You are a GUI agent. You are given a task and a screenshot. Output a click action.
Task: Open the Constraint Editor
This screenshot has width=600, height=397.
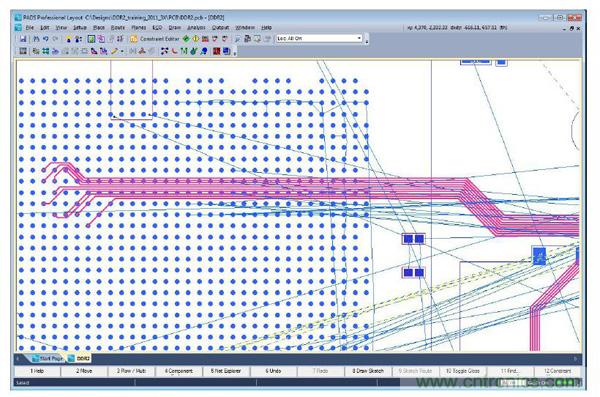(155, 39)
